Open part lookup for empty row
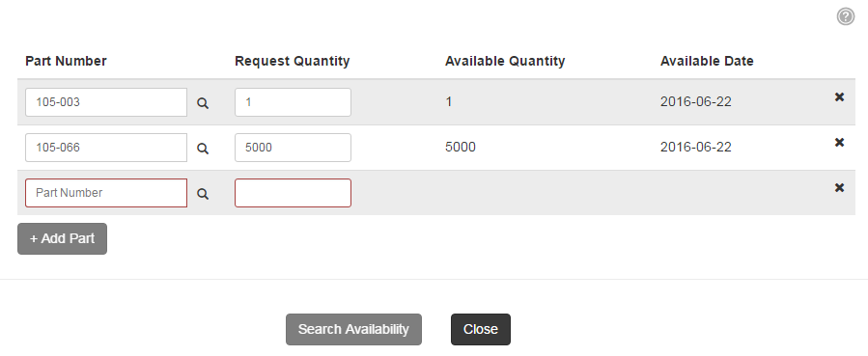Screen dimensions: 868x356 [x=203, y=194]
